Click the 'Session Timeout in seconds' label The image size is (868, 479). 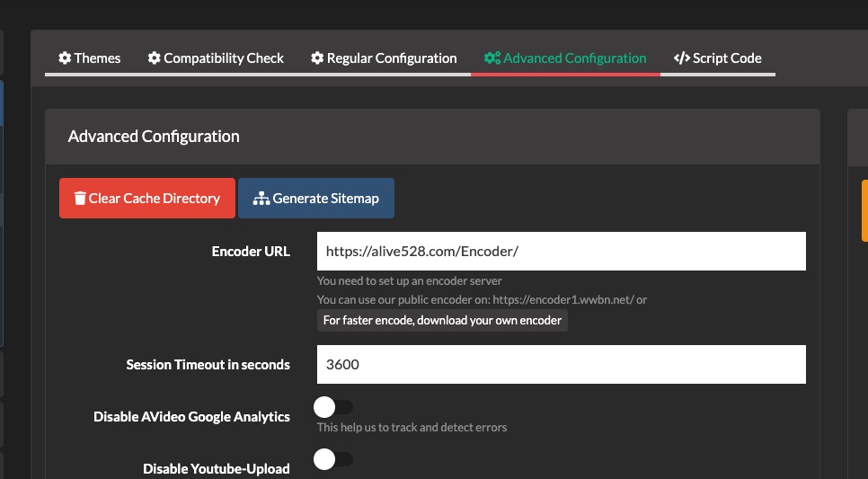click(x=208, y=364)
